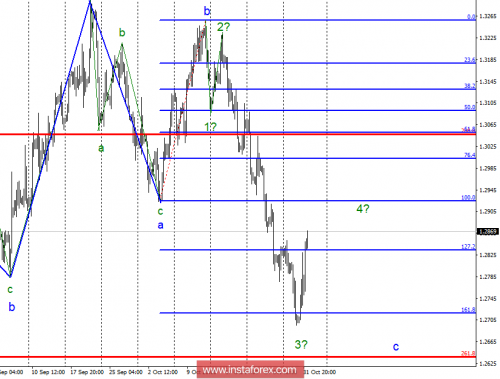The height and width of the screenshot is (379, 500).
Task: Select the 76.4 Fibonacci level label
Action: [x=470, y=155]
